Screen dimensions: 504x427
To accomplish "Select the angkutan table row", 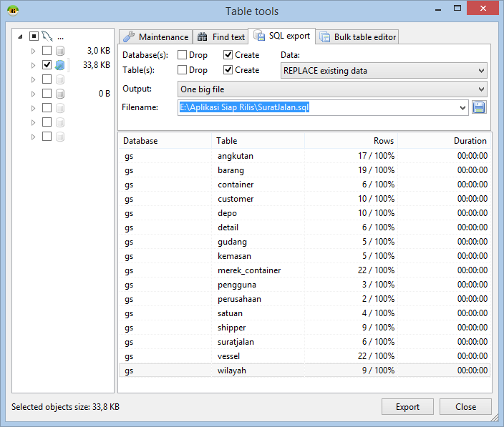I will point(305,156).
